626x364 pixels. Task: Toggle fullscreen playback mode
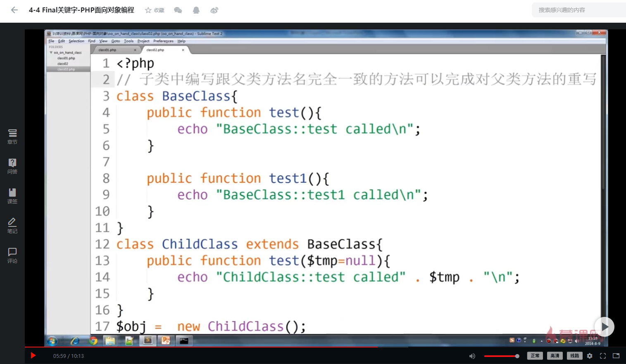pyautogui.click(x=602, y=356)
